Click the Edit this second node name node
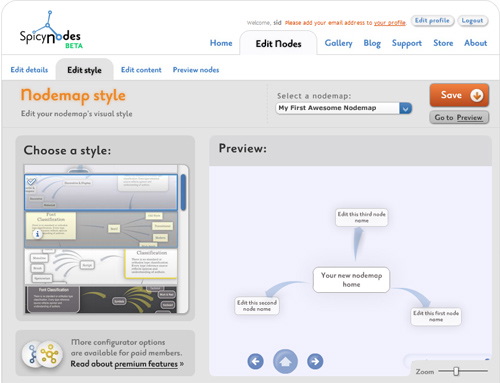This screenshot has width=500, height=383. tap(257, 306)
